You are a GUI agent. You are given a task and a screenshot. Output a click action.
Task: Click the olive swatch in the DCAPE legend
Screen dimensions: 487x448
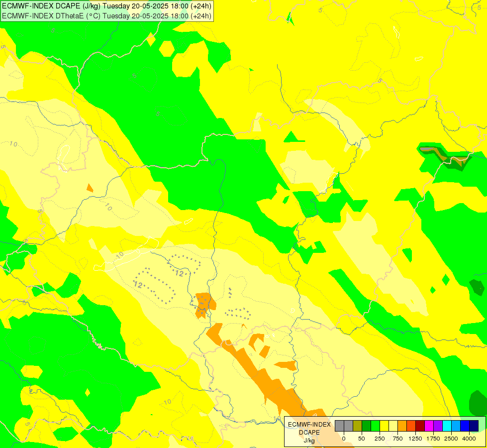[x=358, y=426]
